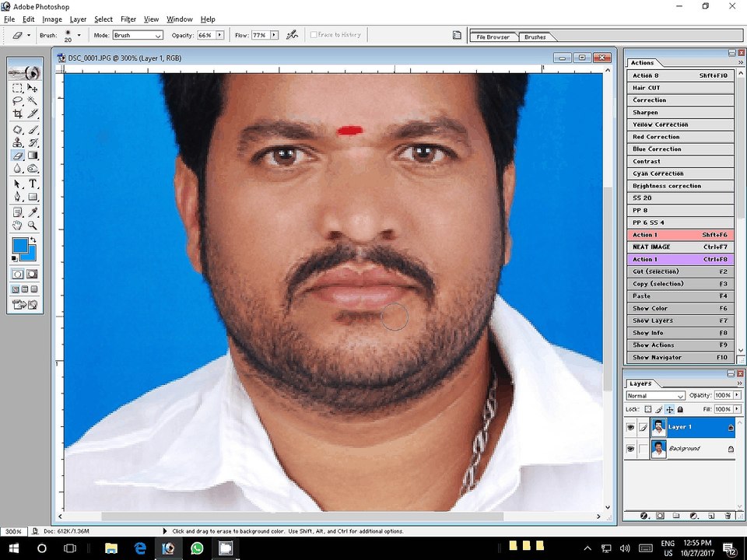Select the Zoom tool
The height and width of the screenshot is (560, 747).
coord(33,226)
